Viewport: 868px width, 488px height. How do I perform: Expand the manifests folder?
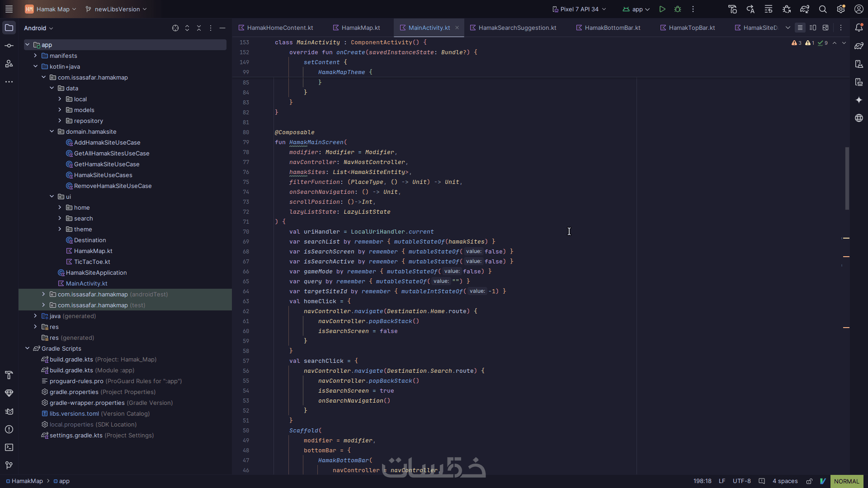(35, 56)
